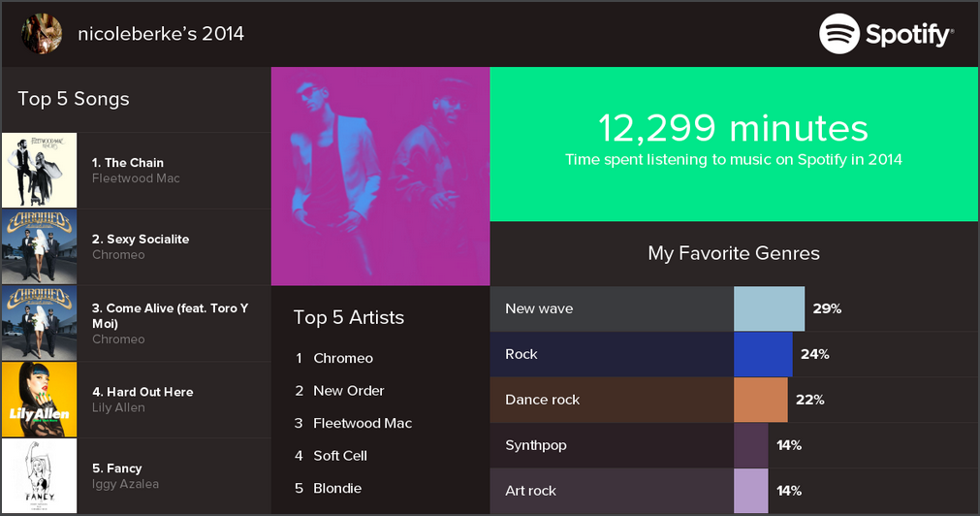This screenshot has height=516, width=980.
Task: Open the Lily Allen album cover thumbnail
Action: pyautogui.click(x=40, y=400)
